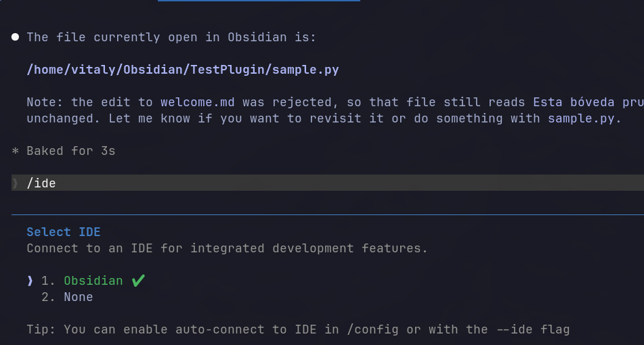Click the Connect to an IDE description text
Image resolution: width=644 pixels, height=345 pixels.
tap(227, 248)
